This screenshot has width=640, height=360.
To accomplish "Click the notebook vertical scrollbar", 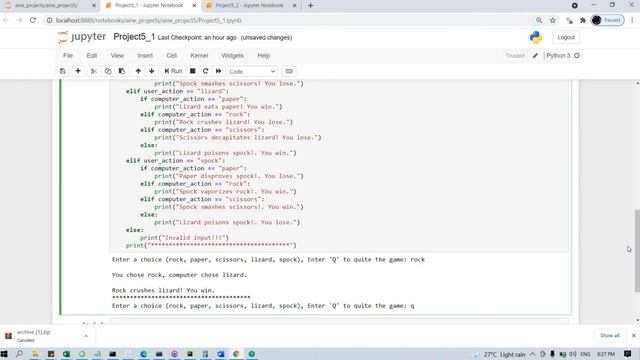I will tap(637, 251).
